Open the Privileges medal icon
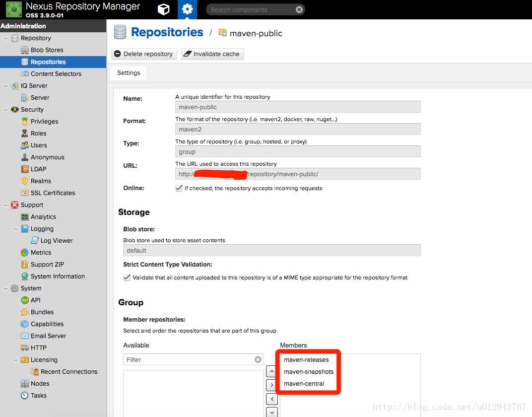 tap(24, 122)
